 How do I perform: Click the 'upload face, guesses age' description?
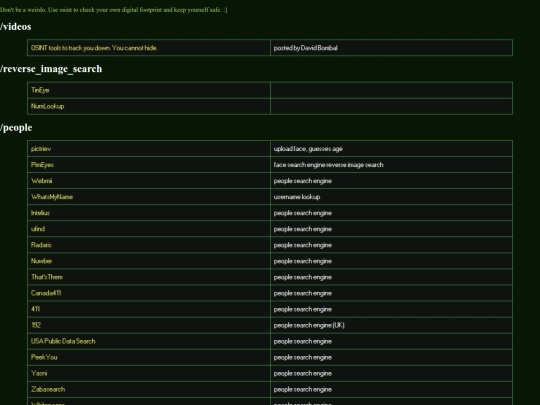pos(308,149)
